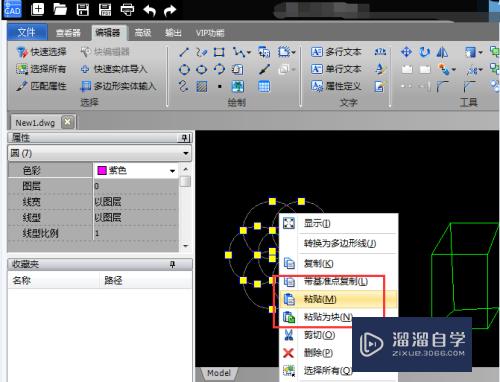Viewport: 500px width, 382px height.
Task: Select the Line drawing tool
Action: [x=184, y=52]
